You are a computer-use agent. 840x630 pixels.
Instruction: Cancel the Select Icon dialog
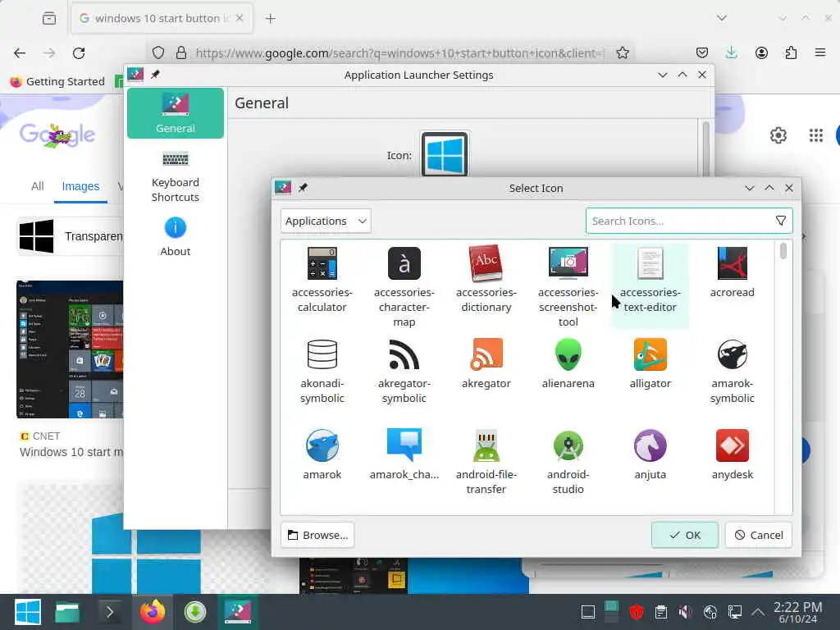[759, 535]
